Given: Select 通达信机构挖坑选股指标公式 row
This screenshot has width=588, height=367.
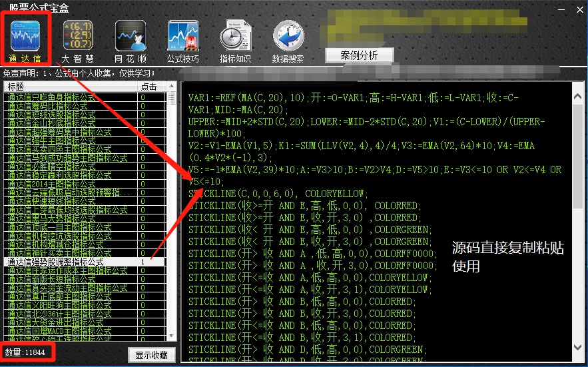Looking at the screenshot, I should coord(85,236).
